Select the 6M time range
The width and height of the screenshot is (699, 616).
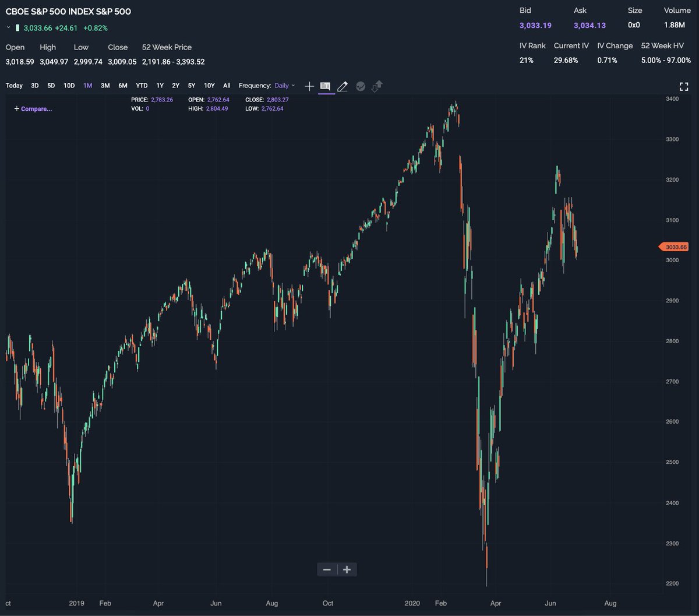[x=123, y=86]
